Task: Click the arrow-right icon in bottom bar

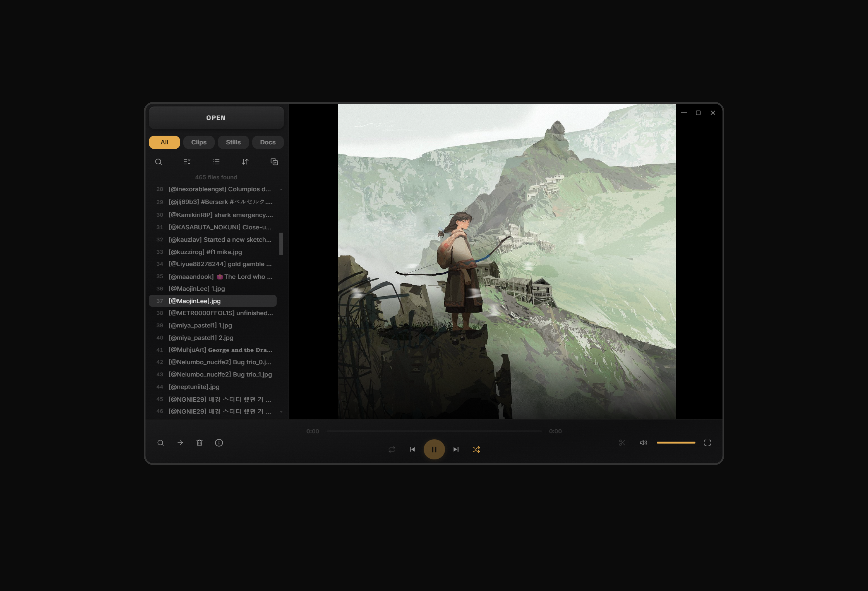Action: tap(180, 443)
